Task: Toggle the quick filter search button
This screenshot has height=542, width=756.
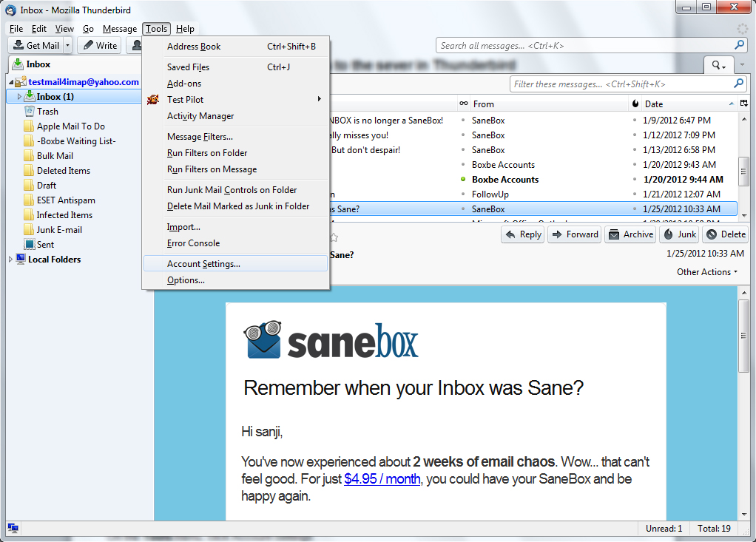Action: (718, 65)
